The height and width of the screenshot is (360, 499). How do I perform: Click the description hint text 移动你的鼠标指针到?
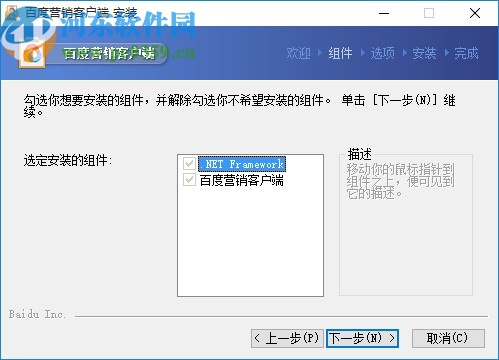point(400,169)
